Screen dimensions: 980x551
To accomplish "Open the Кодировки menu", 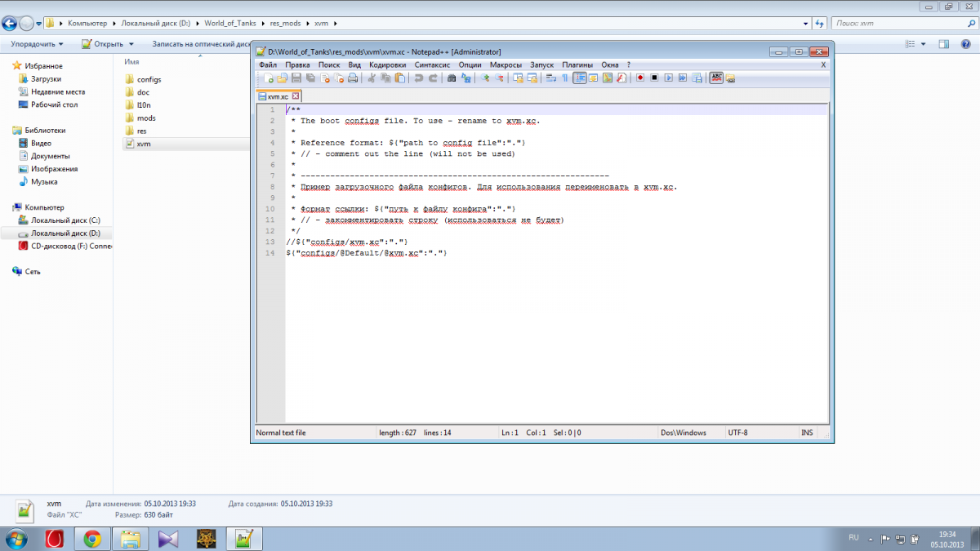I will coord(387,64).
